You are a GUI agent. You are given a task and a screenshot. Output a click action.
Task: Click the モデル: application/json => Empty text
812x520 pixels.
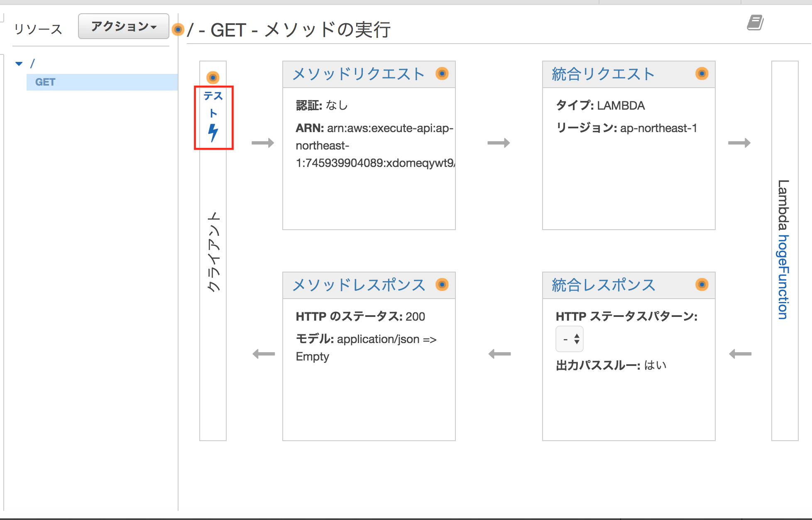pos(366,348)
